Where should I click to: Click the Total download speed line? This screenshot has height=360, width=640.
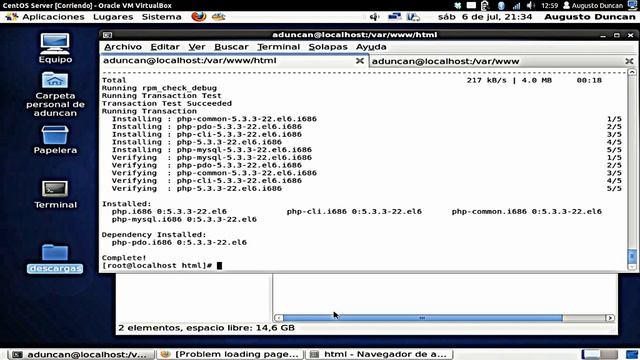click(x=352, y=80)
